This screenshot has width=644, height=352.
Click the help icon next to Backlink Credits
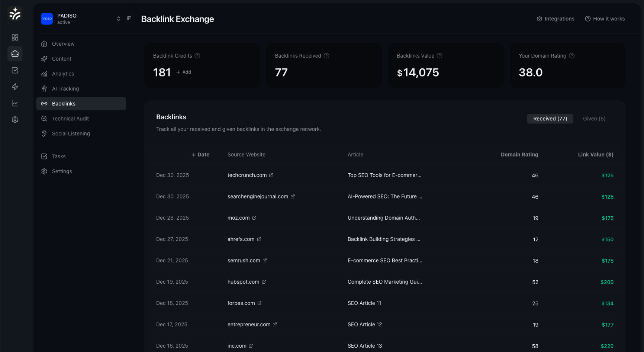tap(197, 56)
